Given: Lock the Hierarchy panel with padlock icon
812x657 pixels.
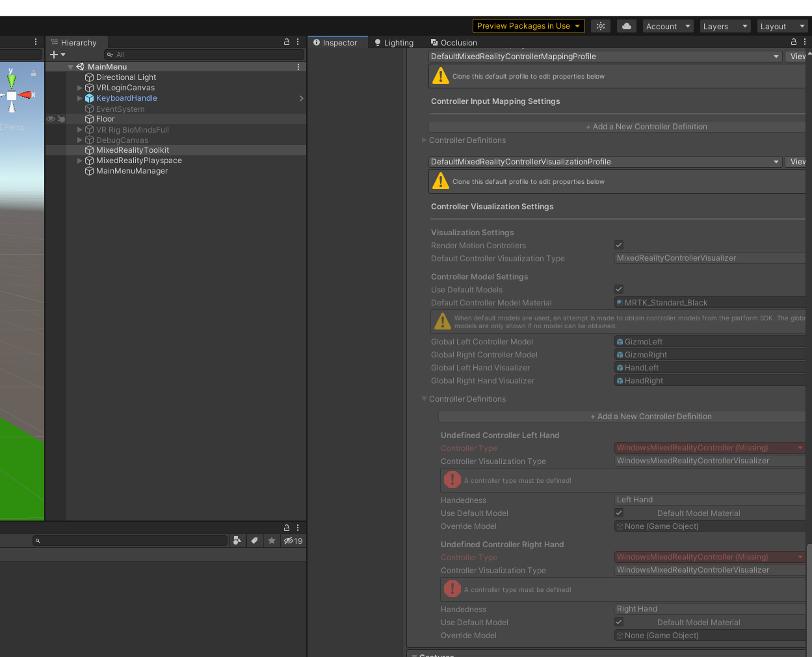Looking at the screenshot, I should coord(287,42).
